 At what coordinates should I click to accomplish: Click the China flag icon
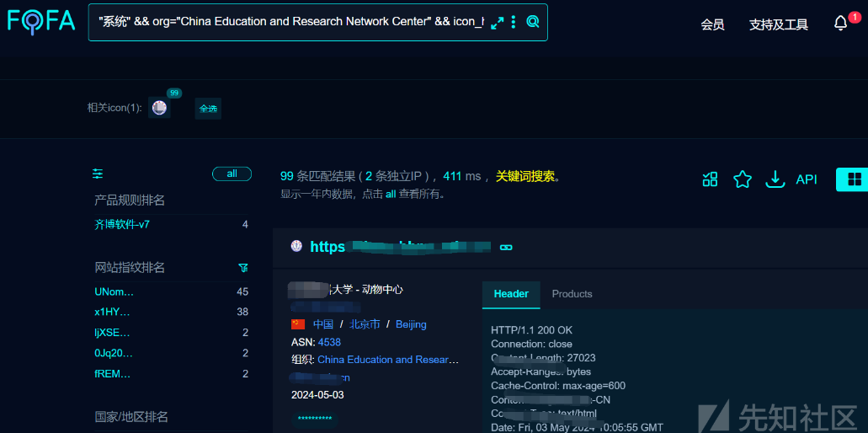click(x=298, y=324)
